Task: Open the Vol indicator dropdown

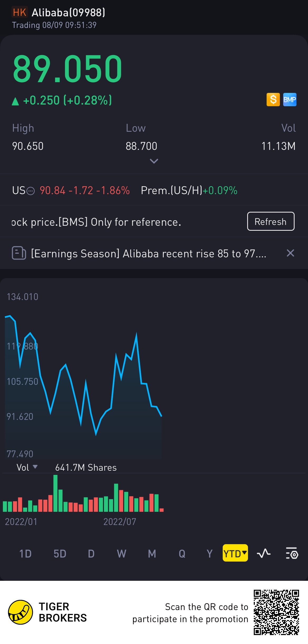Action: [27, 467]
